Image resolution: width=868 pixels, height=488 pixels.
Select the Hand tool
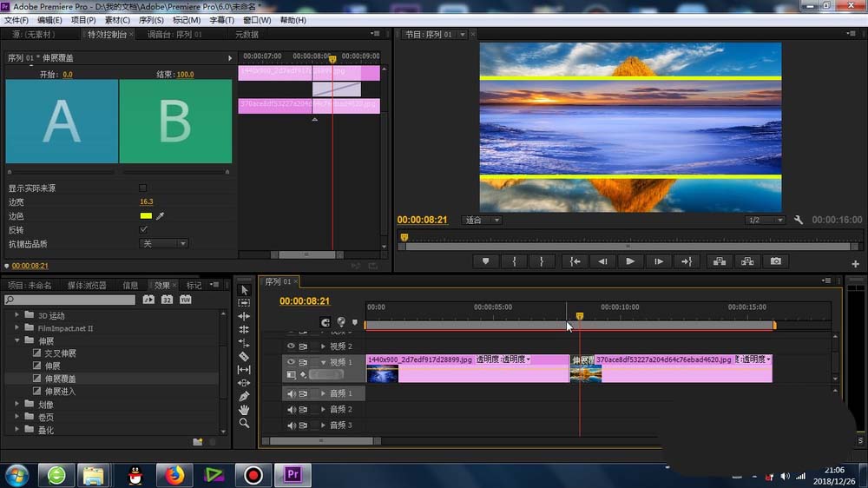tap(244, 410)
